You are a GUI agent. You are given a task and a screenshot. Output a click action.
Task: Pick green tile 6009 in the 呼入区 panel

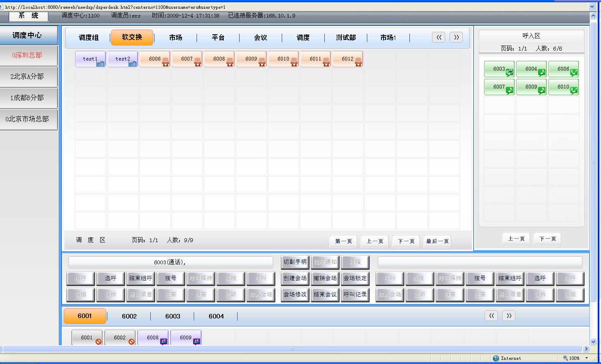click(531, 87)
